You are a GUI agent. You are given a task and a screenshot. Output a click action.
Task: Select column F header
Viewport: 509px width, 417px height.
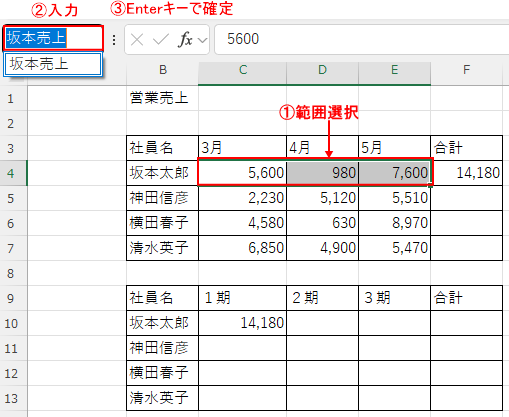466,70
